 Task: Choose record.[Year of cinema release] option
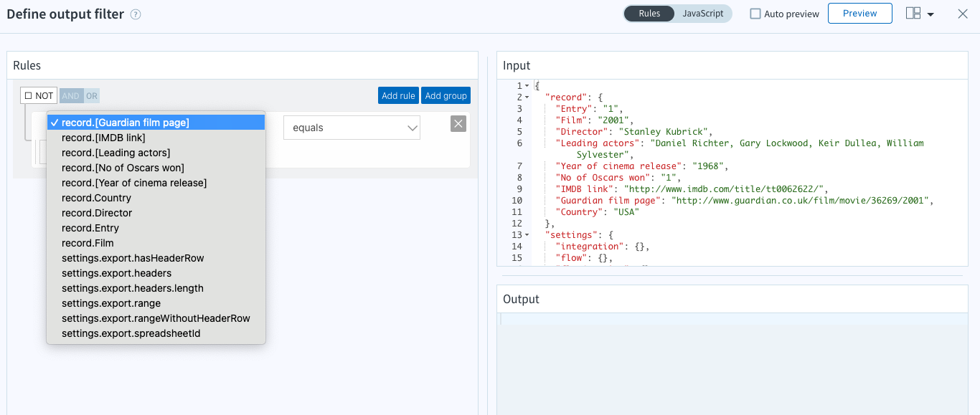[156, 183]
